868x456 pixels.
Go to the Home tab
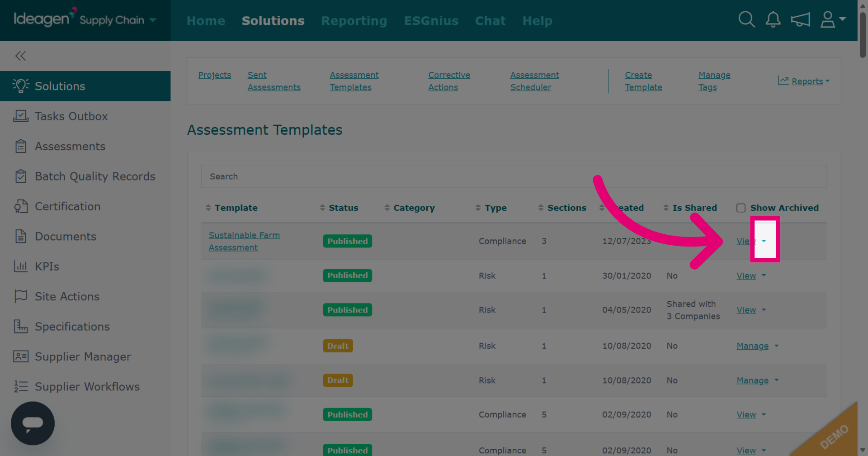point(206,21)
